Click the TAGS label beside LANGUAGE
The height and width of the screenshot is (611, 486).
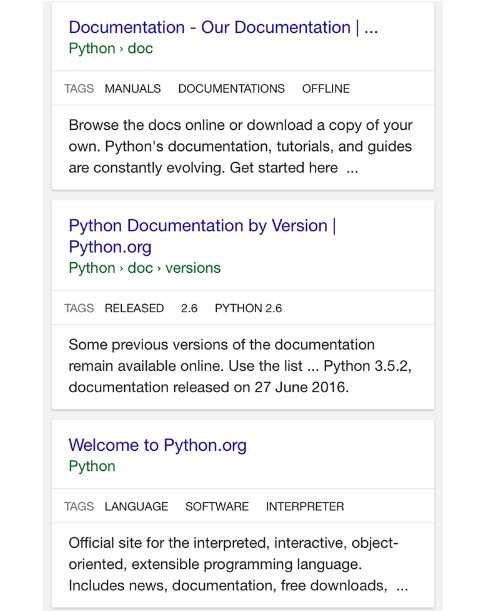point(79,506)
